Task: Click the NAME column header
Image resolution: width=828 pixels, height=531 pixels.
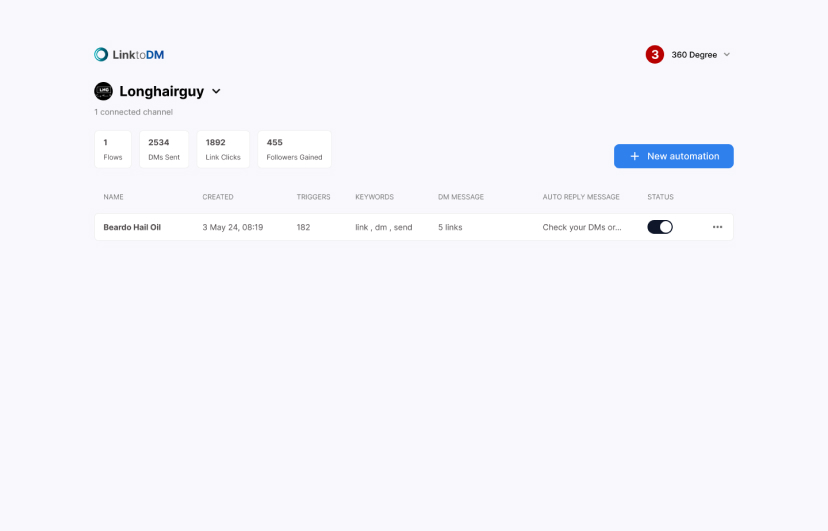Action: pyautogui.click(x=114, y=197)
